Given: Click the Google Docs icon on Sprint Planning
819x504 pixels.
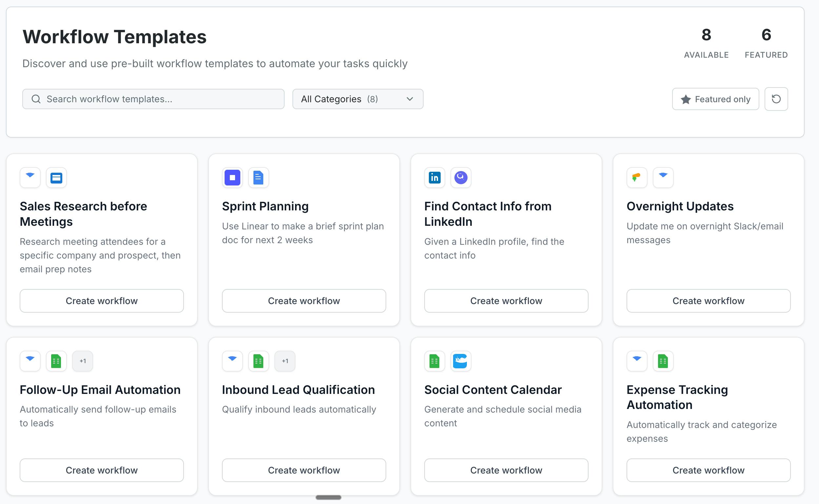Looking at the screenshot, I should coord(258,177).
